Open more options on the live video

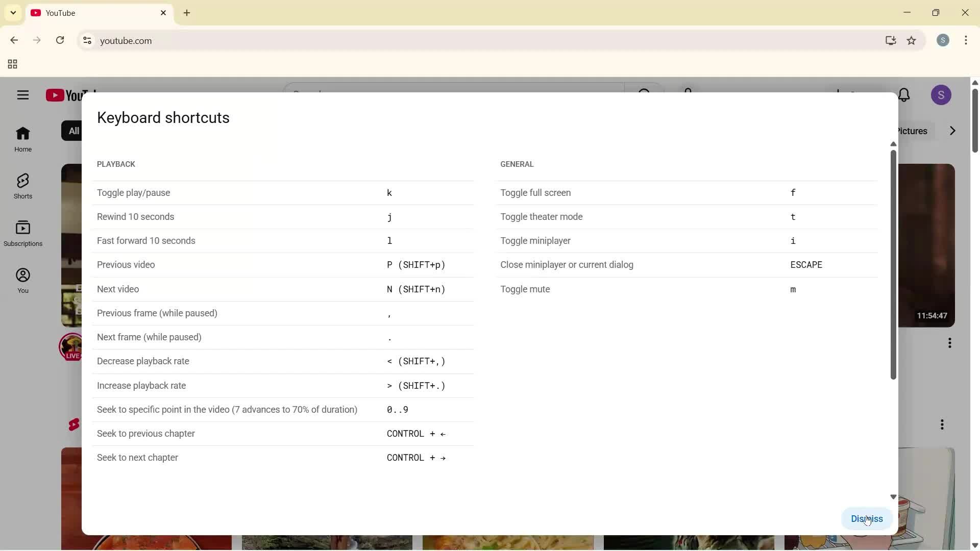[x=950, y=343]
